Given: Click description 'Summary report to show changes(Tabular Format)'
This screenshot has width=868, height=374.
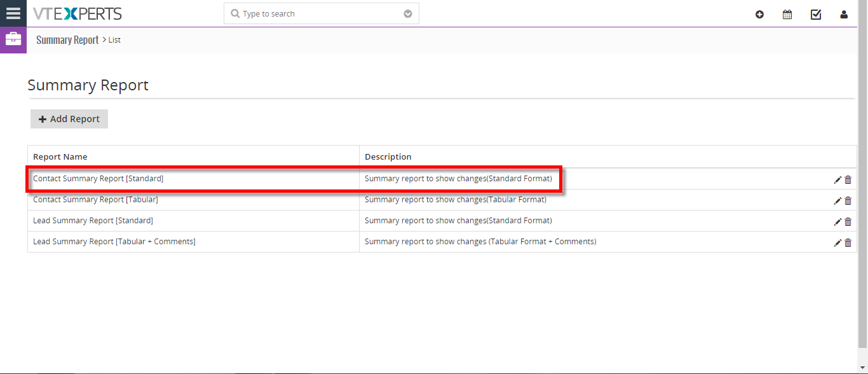Looking at the screenshot, I should coord(456,200).
